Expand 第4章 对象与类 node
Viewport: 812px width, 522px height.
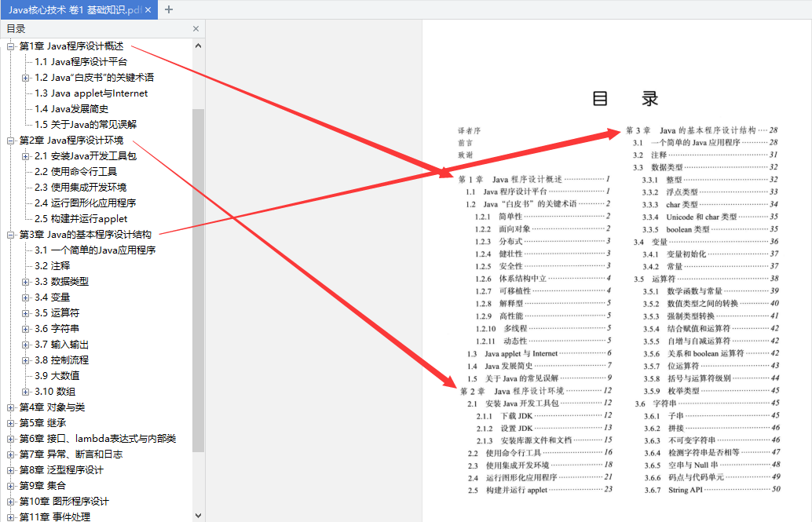pos(10,407)
